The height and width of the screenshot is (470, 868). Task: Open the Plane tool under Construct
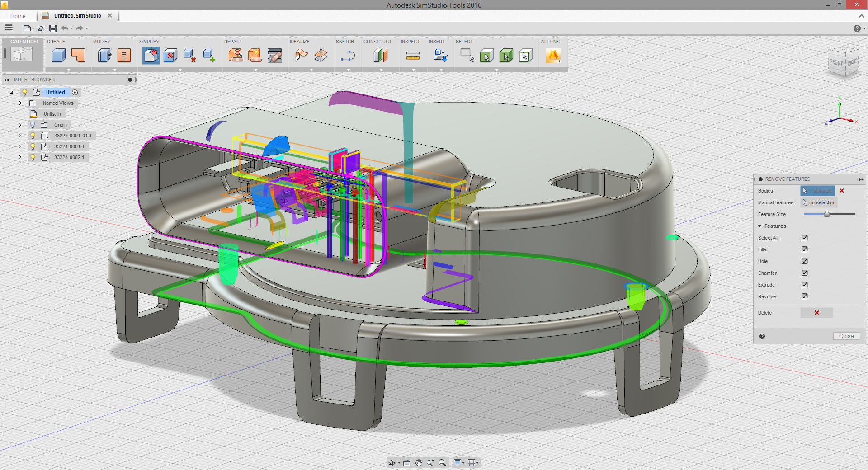click(380, 55)
